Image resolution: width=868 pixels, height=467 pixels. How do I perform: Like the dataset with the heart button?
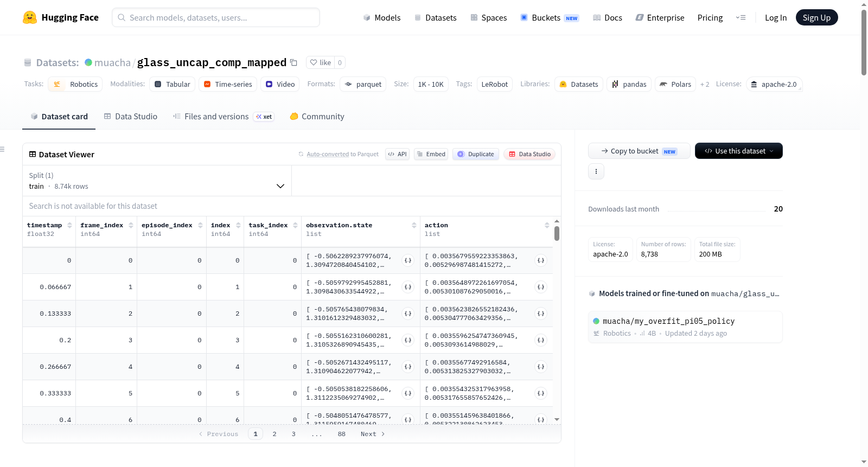coord(320,62)
